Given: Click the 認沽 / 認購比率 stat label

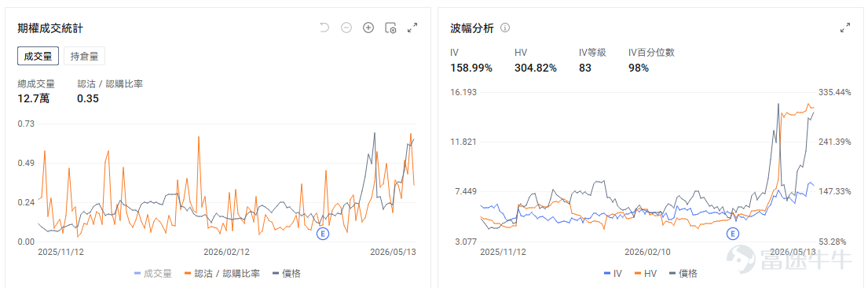Looking at the screenshot, I should pos(110,83).
